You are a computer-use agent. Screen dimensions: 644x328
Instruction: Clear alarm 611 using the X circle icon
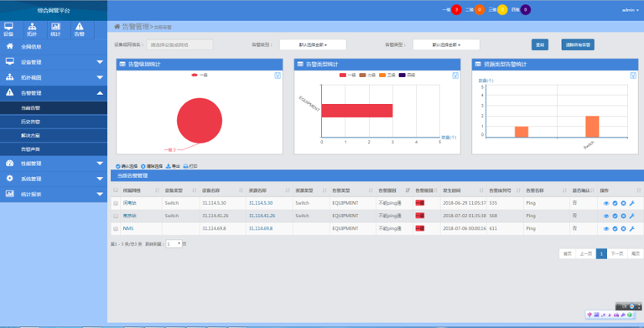coord(623,228)
